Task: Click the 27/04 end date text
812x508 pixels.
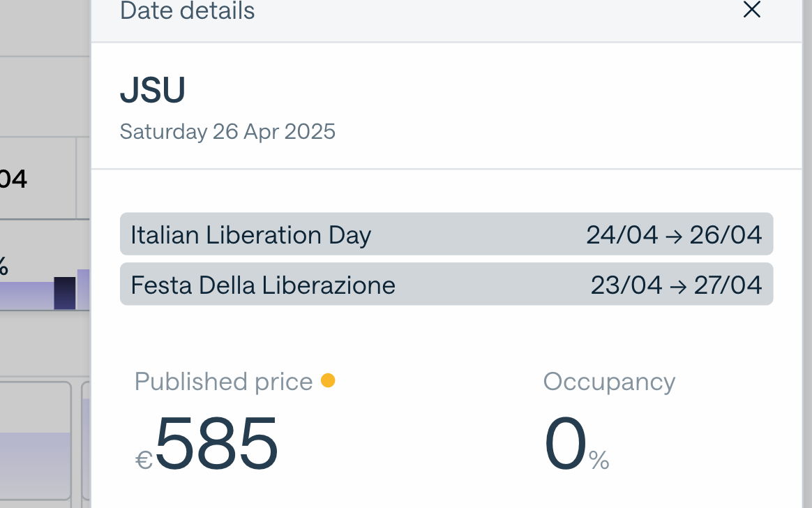Action: pyautogui.click(x=728, y=285)
